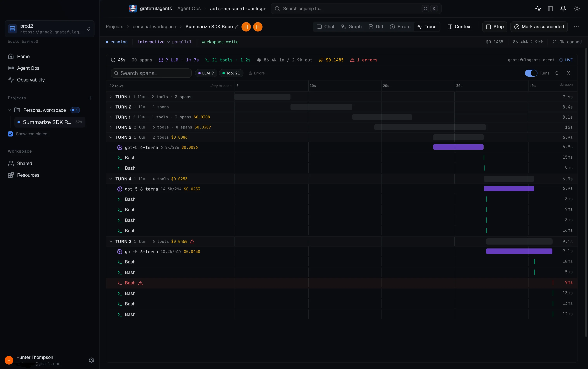Viewport: 588px width, 369px height.
Task: Click the Personal workspace folder icon
Action: click(17, 110)
